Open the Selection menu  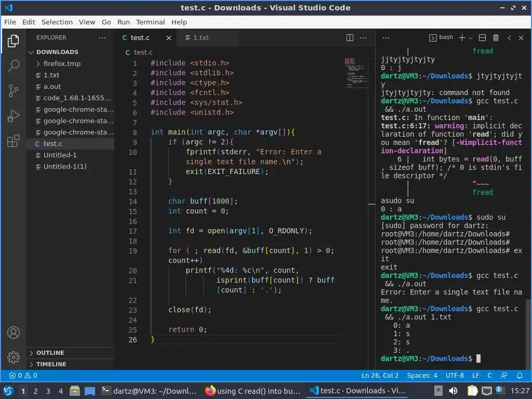tap(57, 22)
